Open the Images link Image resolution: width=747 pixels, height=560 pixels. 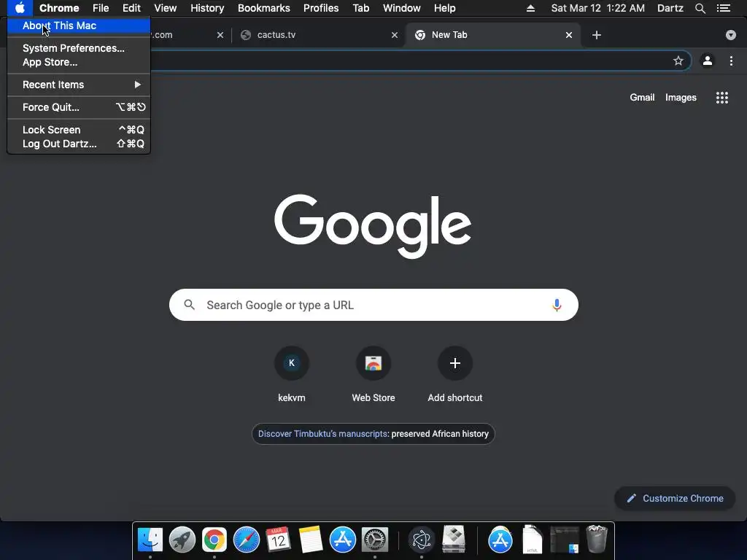681,97
